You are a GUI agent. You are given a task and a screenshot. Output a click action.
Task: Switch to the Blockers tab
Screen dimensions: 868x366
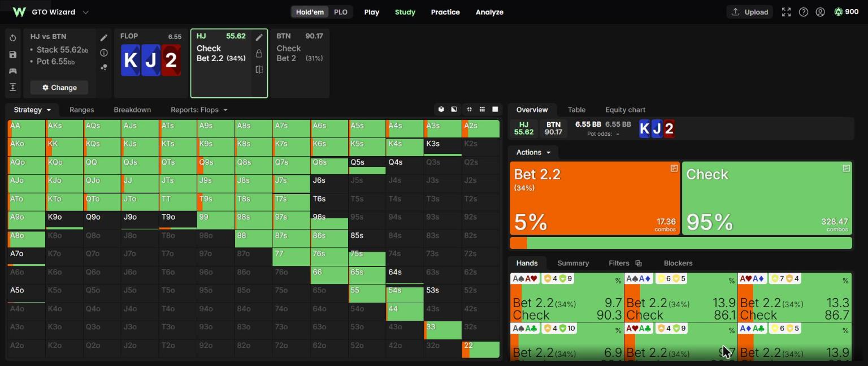(678, 263)
